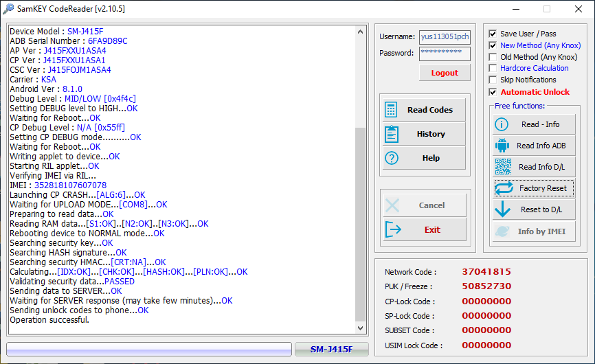Enable Hardcore Calculation option
This screenshot has width=595, height=364.
coord(493,68)
